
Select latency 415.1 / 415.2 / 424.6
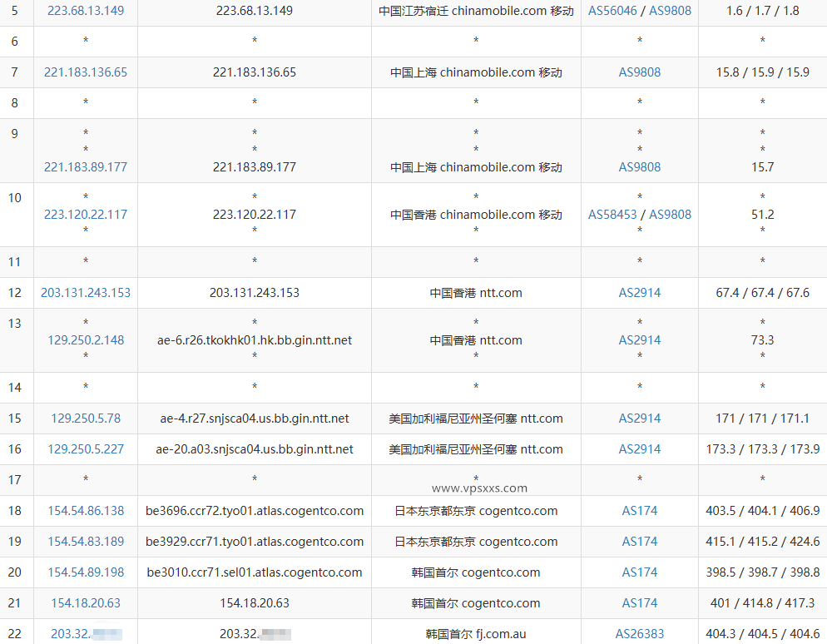tap(762, 541)
